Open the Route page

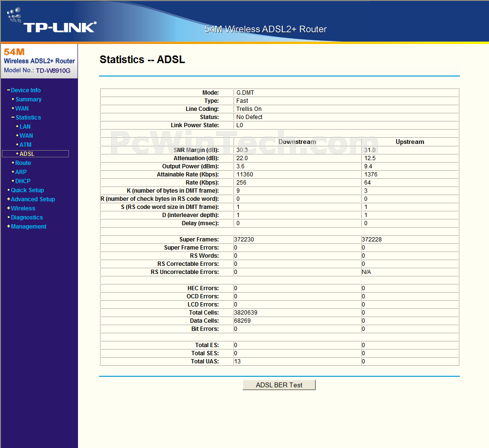tap(23, 163)
